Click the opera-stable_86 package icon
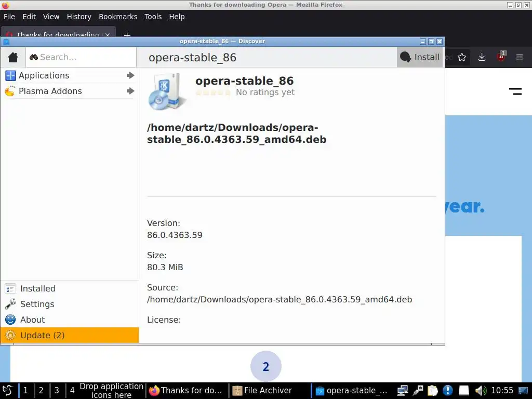The height and width of the screenshot is (399, 532). click(166, 91)
